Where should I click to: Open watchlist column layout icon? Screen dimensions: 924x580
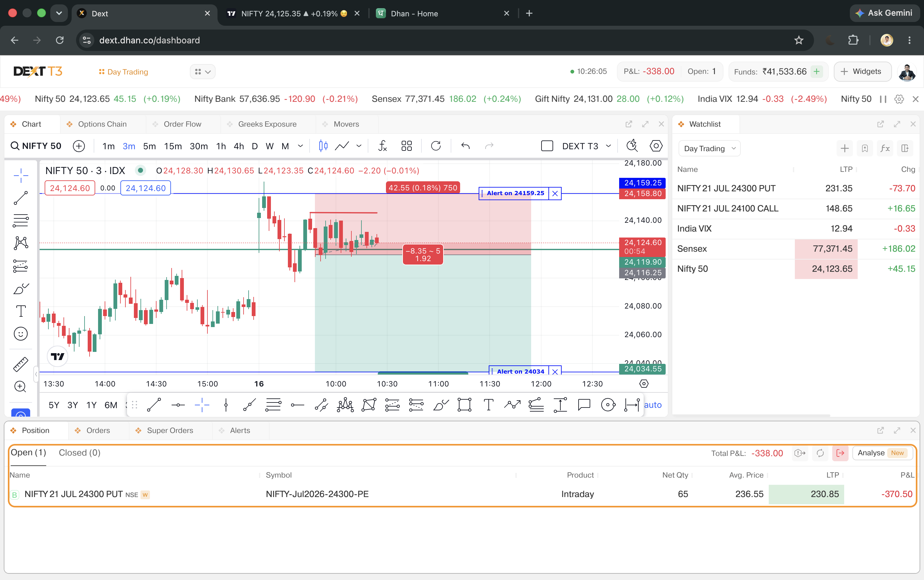pyautogui.click(x=905, y=148)
